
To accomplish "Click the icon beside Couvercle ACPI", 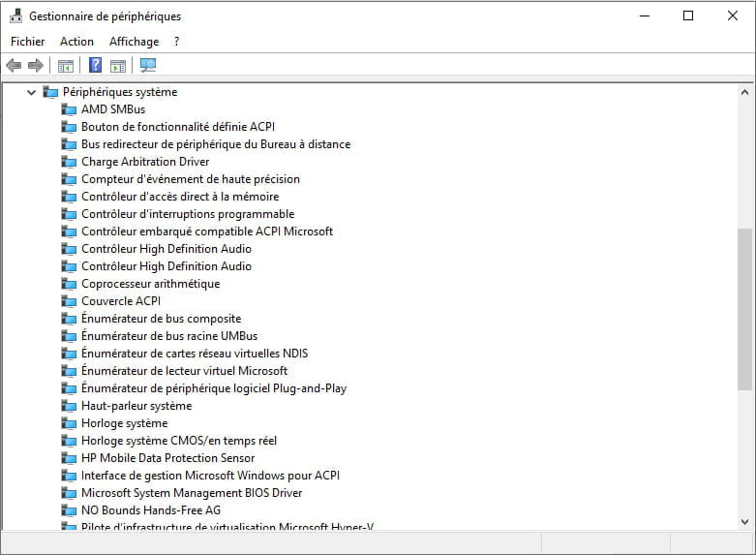I will [69, 301].
